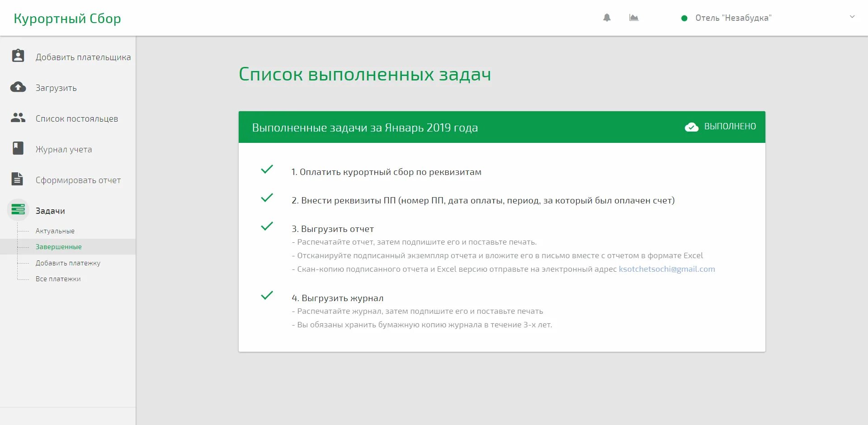Open Сформировать отчет menu item
868x425 pixels.
point(78,180)
